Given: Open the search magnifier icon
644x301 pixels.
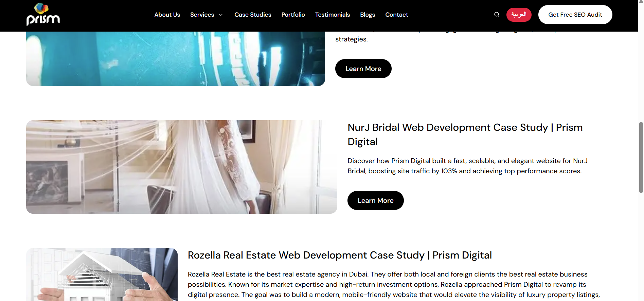Looking at the screenshot, I should [x=497, y=15].
